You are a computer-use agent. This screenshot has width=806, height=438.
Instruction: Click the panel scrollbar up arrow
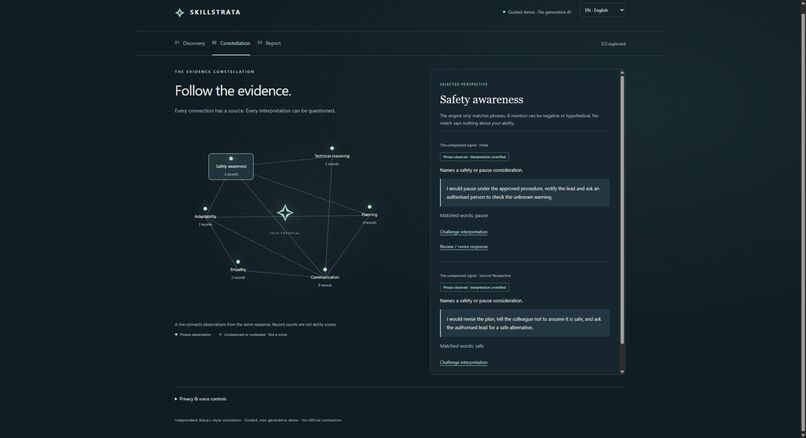tap(622, 73)
